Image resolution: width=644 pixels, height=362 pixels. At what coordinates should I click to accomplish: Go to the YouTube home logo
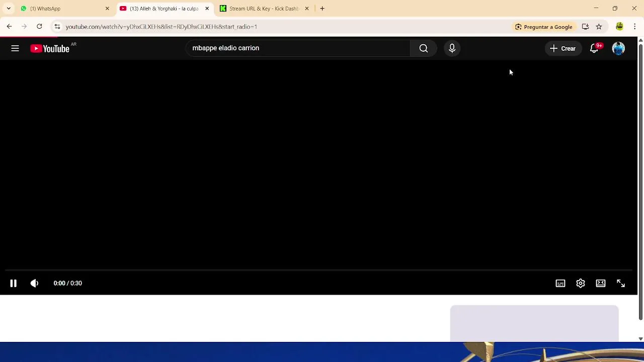click(50, 48)
